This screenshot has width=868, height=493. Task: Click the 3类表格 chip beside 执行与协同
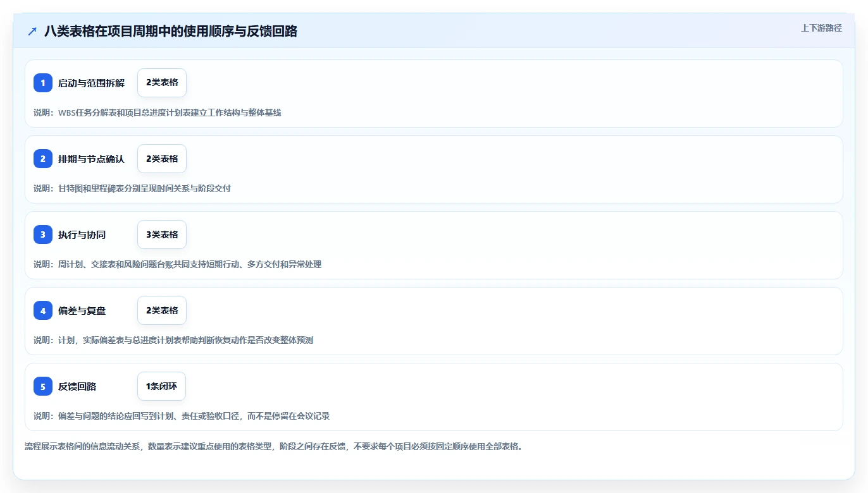pyautogui.click(x=162, y=234)
